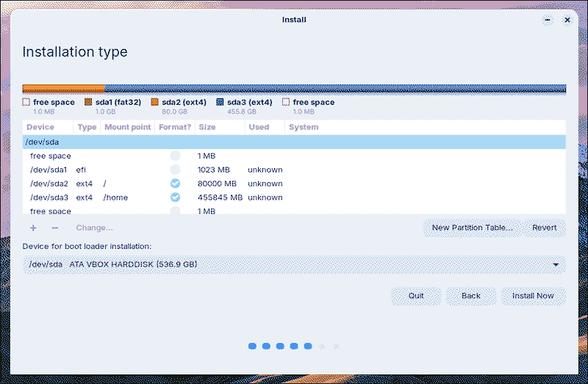This screenshot has height=384, width=588.
Task: Revert partition changes
Action: pos(544,228)
